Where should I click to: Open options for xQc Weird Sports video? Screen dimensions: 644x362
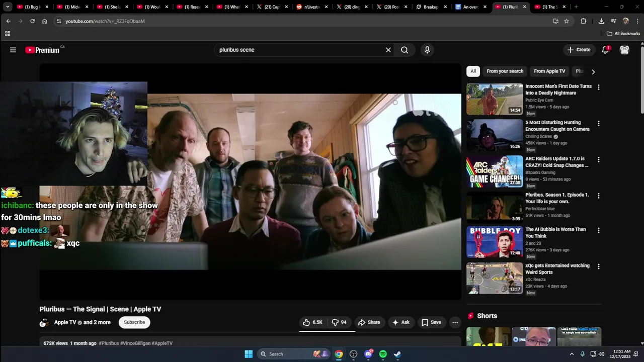click(598, 266)
